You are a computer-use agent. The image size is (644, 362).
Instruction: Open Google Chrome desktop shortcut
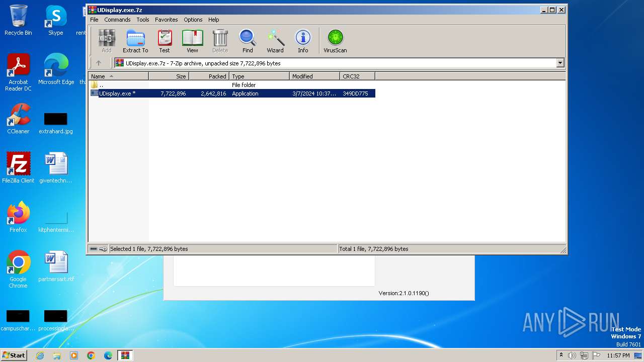pos(18,269)
